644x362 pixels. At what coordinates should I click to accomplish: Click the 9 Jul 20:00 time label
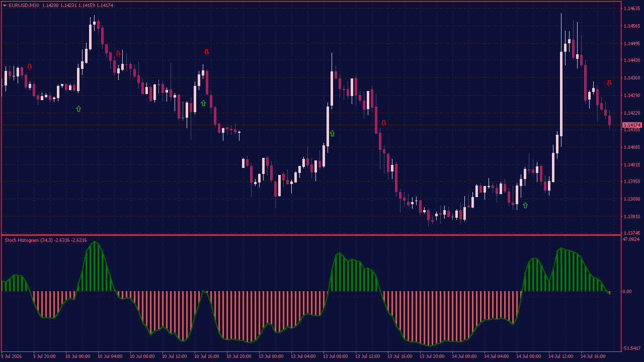point(45,356)
